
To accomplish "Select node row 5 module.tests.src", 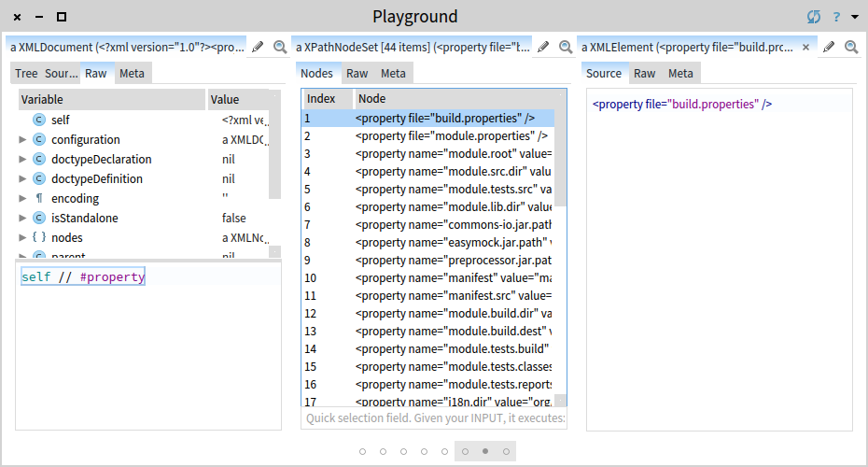I will tap(427, 190).
